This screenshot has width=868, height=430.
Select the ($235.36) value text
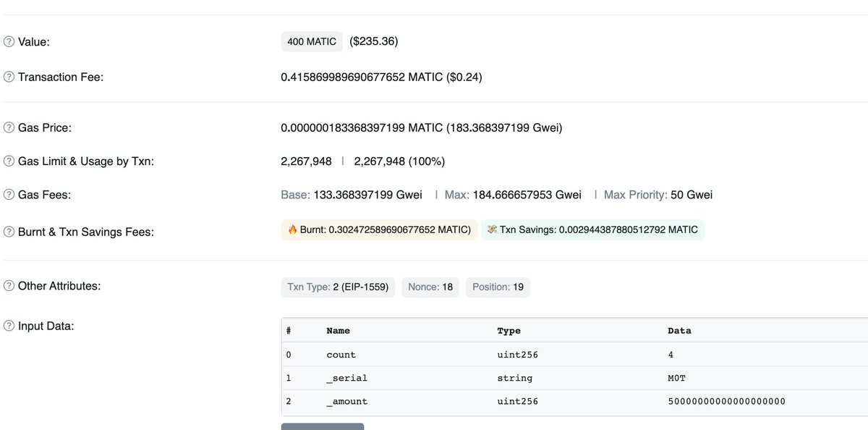[x=373, y=41]
